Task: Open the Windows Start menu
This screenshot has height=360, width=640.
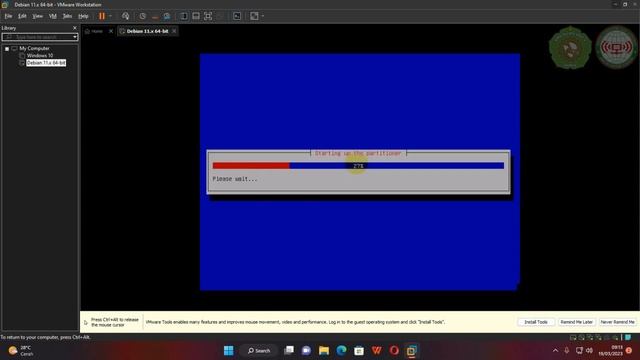Action: pos(229,350)
